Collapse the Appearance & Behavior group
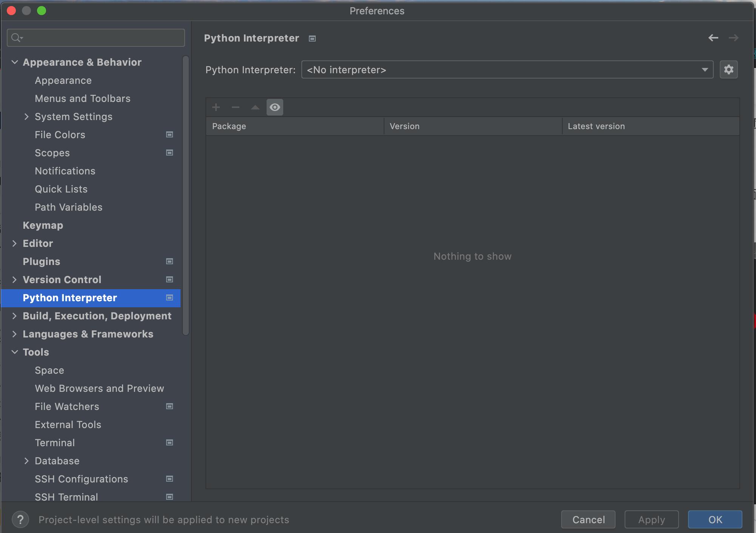 [x=14, y=62]
